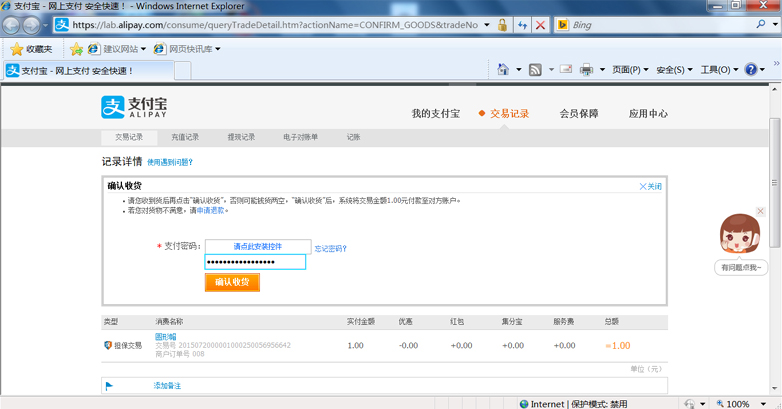The image size is (782, 409).
Task: Open the 工具(O) dropdown menu
Action: (x=719, y=70)
